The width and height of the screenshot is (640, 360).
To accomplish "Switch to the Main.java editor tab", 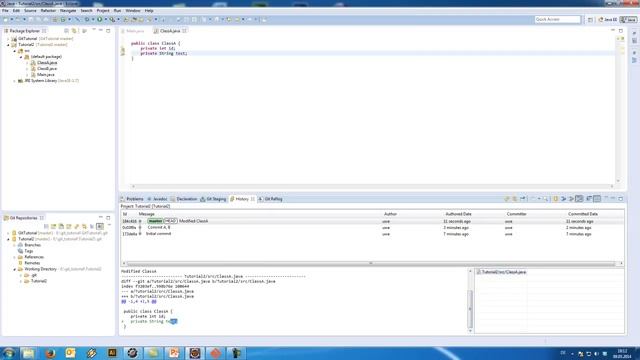I will [x=134, y=31].
